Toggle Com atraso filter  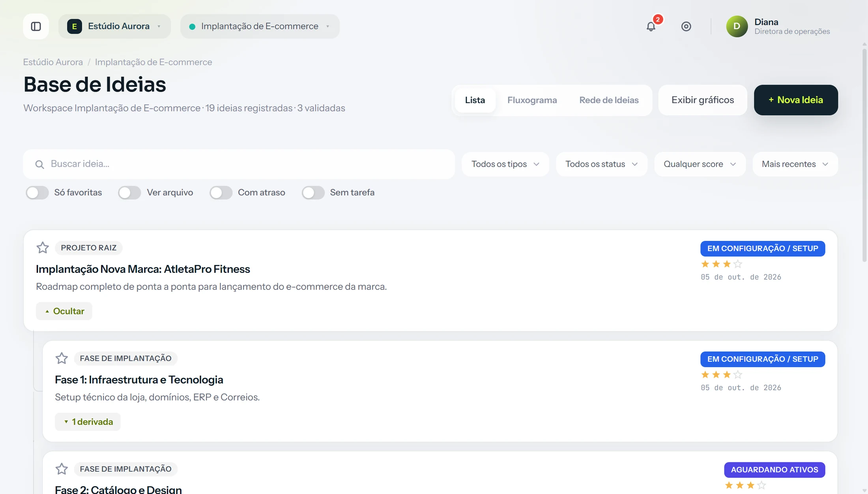pos(221,193)
